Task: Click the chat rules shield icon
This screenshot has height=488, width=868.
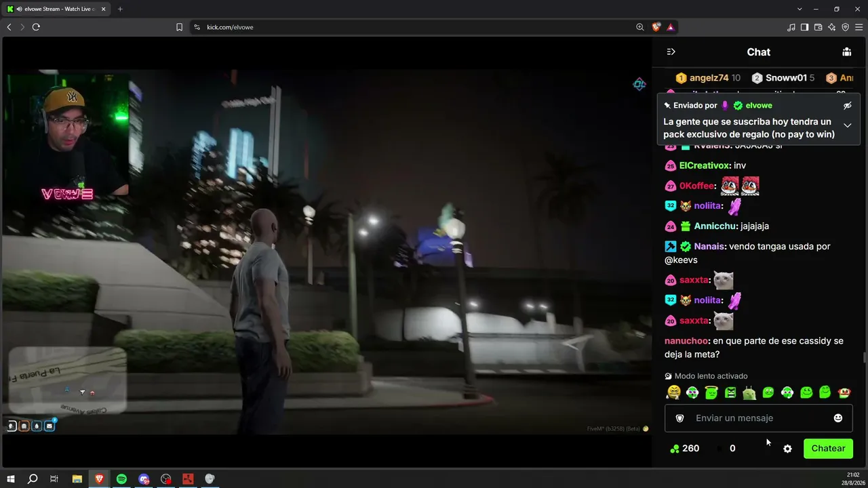Action: coord(679,418)
